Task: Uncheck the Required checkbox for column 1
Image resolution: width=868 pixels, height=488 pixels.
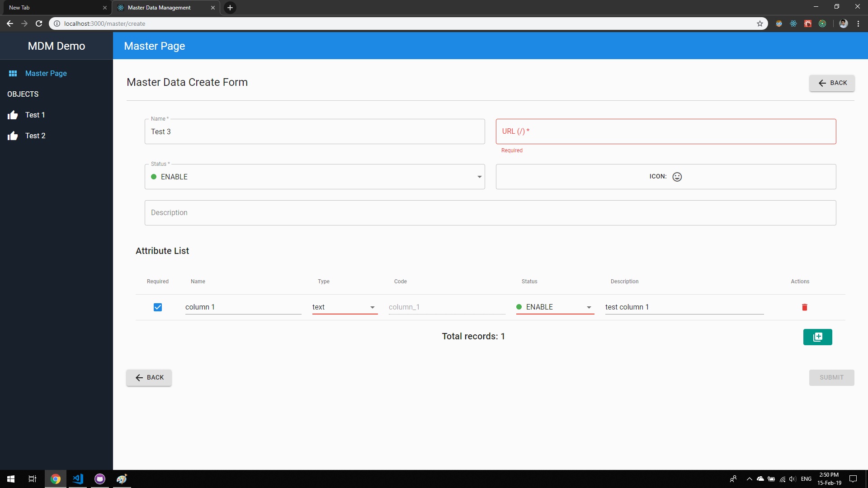Action: [157, 307]
